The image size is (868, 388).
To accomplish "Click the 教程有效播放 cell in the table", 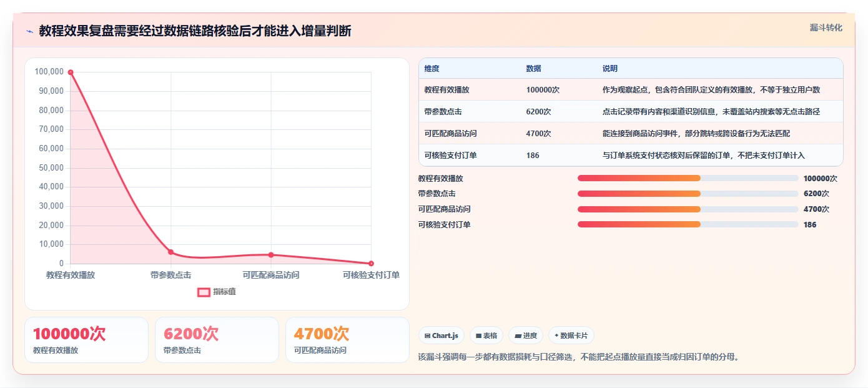I will coord(446,90).
